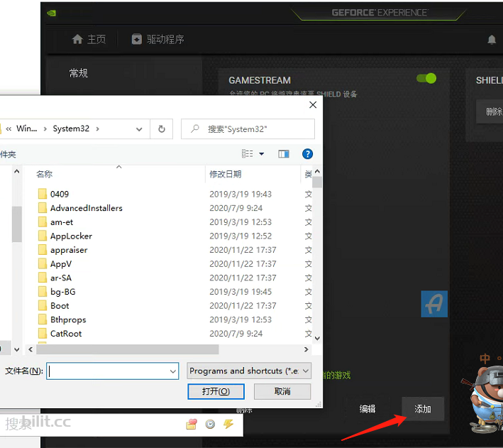Focus the 文件名 input field
Image resolution: width=503 pixels, height=448 pixels.
[113, 371]
